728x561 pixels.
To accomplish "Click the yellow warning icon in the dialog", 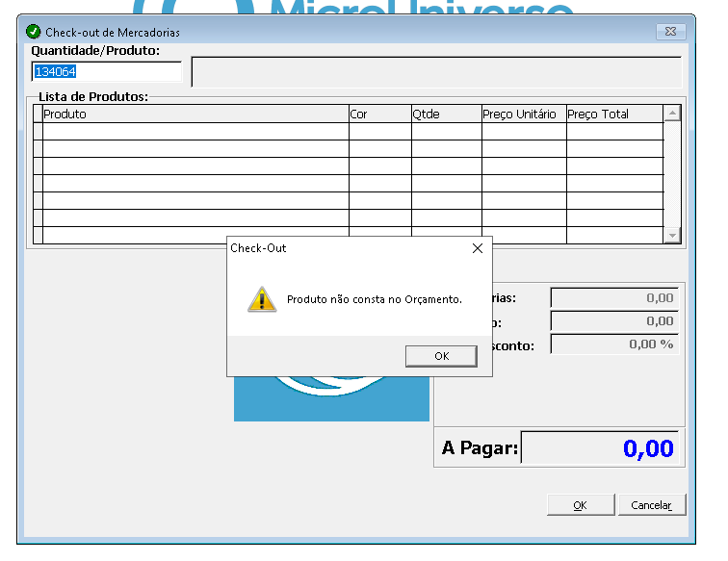I will click(x=262, y=299).
